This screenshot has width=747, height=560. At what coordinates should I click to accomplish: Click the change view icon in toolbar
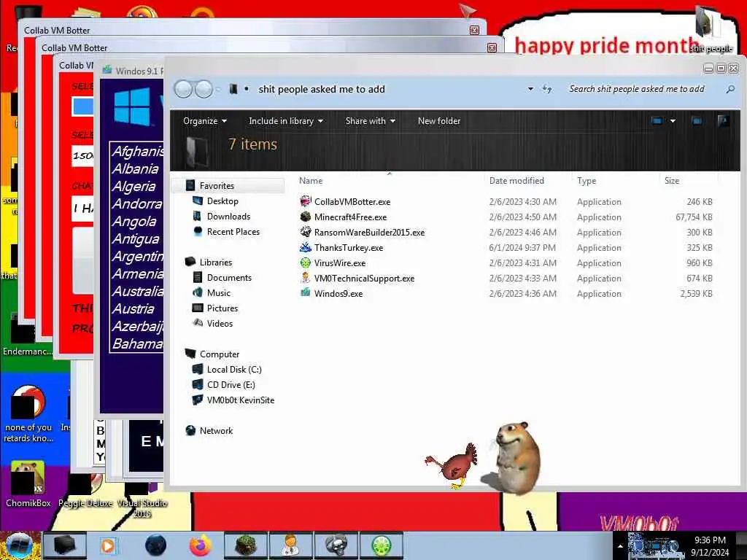tap(657, 121)
